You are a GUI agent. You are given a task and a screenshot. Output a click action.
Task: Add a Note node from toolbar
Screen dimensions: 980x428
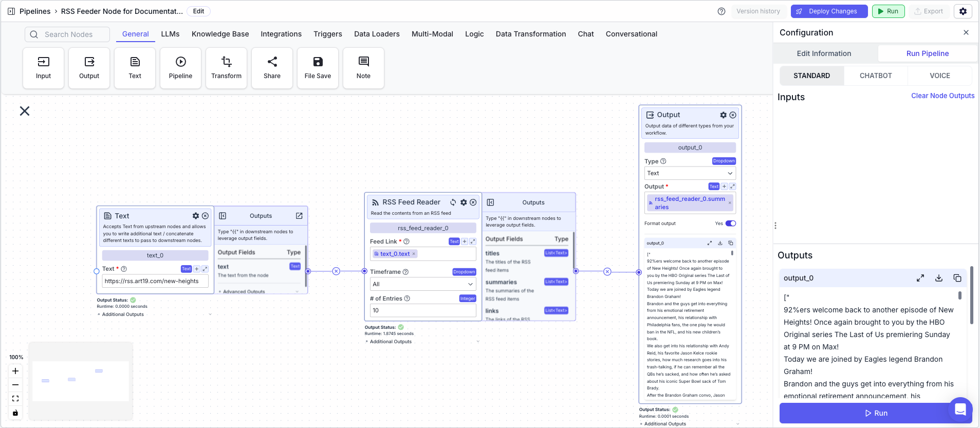[363, 68]
